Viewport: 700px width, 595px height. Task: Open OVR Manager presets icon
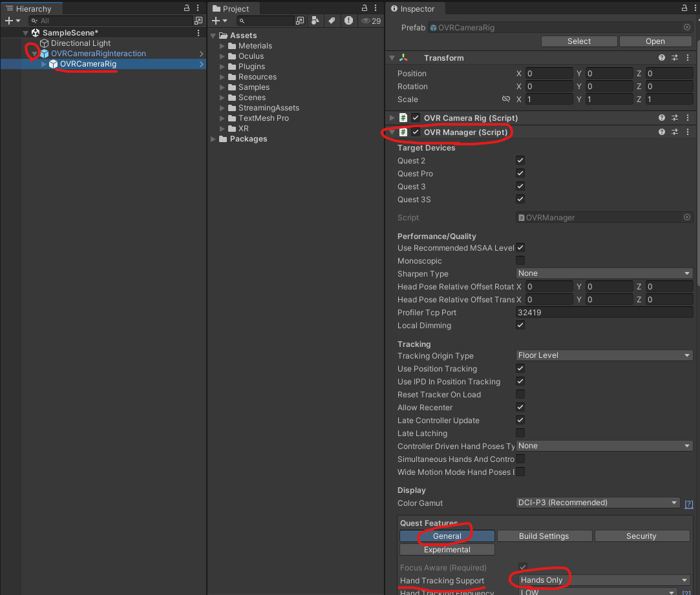pyautogui.click(x=675, y=132)
